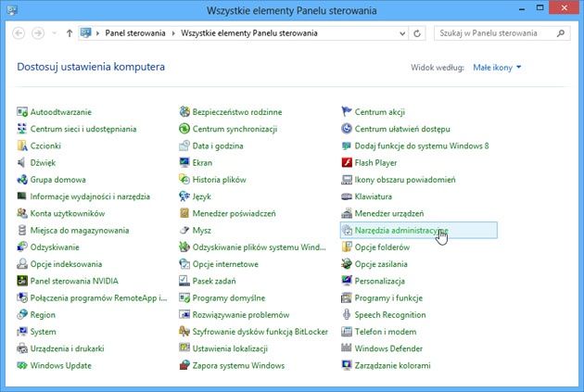
Task: Open Połączenia programów RemoteApp link
Action: [x=98, y=297]
